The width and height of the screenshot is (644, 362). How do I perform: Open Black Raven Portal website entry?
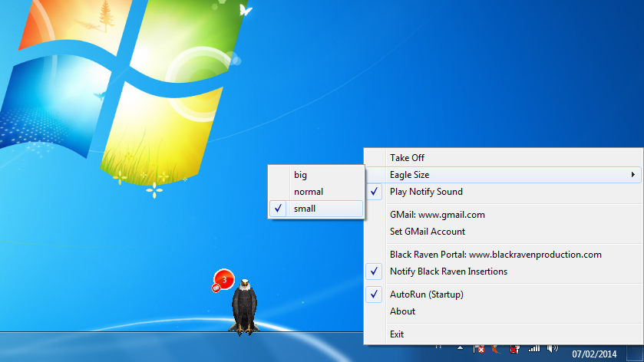[503, 254]
